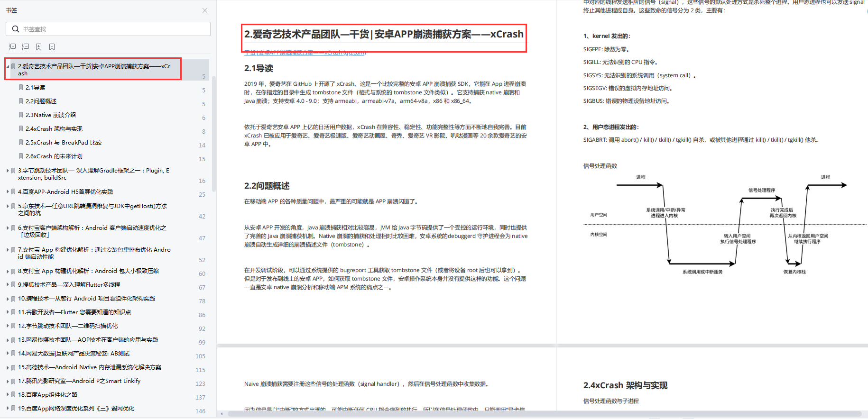Select bookmark 18.百度App组件化之路
The width and height of the screenshot is (868, 419).
(x=47, y=394)
